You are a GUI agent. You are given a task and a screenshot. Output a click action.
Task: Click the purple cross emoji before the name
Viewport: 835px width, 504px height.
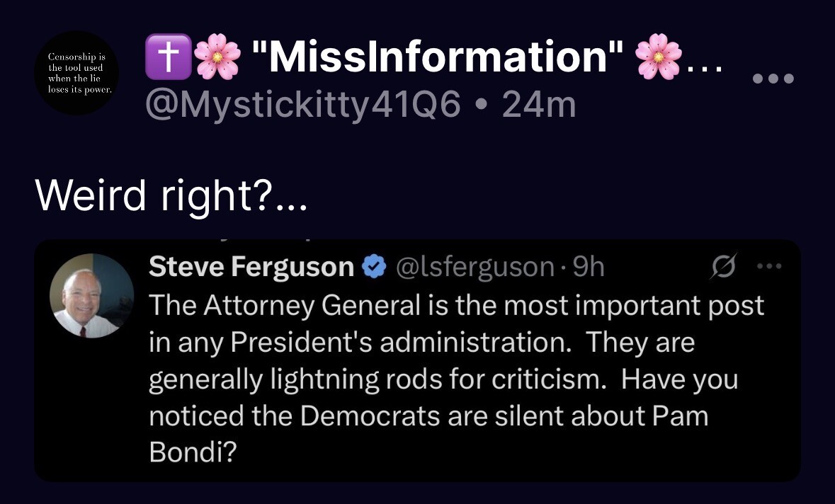(x=168, y=57)
